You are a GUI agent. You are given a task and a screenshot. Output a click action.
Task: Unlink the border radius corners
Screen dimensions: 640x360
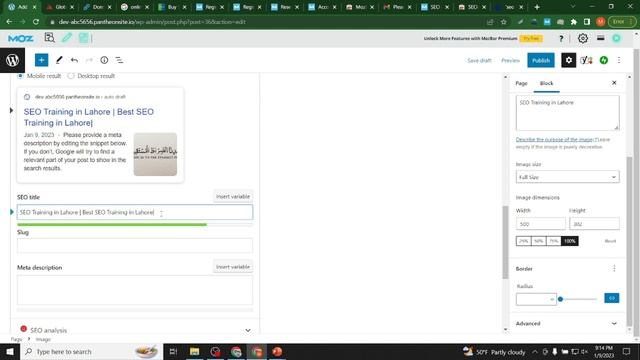[611, 298]
